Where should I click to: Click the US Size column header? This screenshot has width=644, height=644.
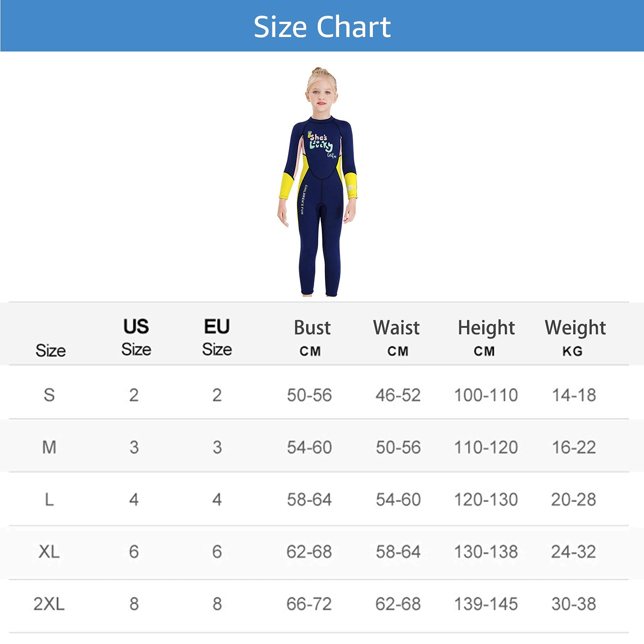(136, 337)
